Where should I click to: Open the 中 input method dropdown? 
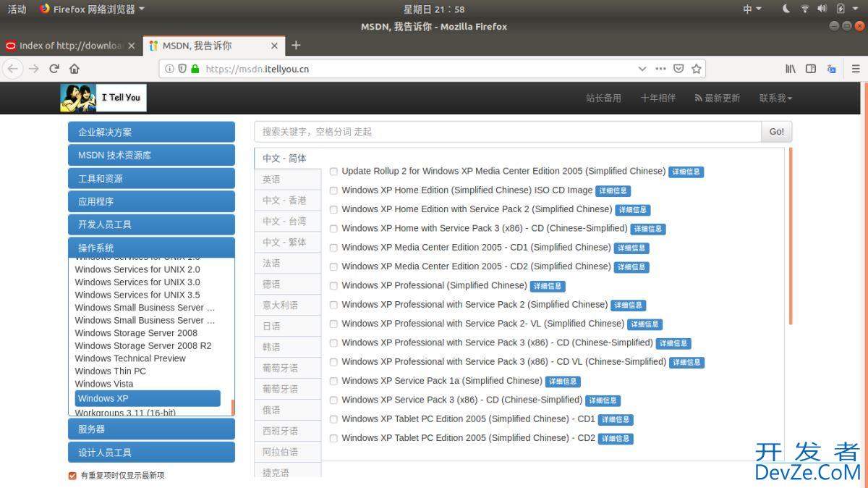[x=752, y=9]
